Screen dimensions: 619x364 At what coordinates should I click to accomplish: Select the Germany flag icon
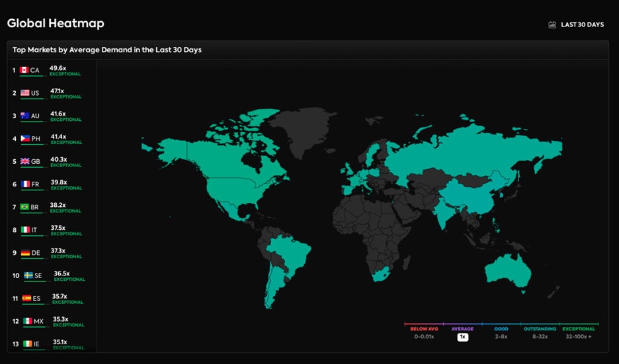tap(25, 253)
